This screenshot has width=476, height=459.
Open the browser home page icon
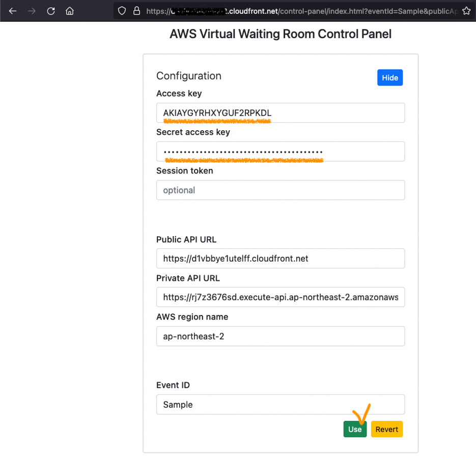click(x=70, y=11)
